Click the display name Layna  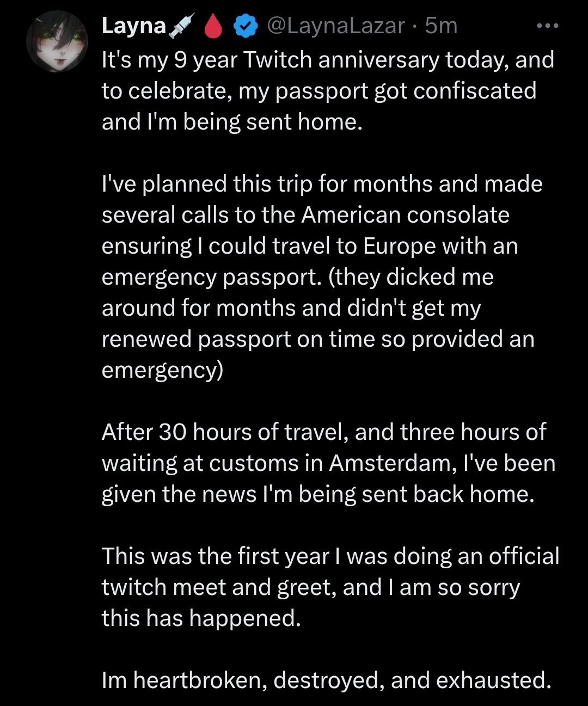pos(133,26)
